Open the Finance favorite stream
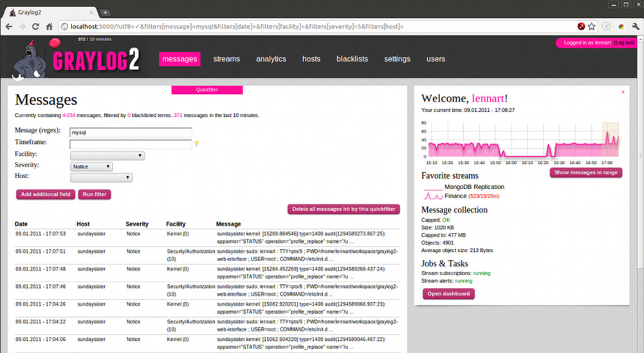Screen dimensions: 644x353 pos(455,196)
